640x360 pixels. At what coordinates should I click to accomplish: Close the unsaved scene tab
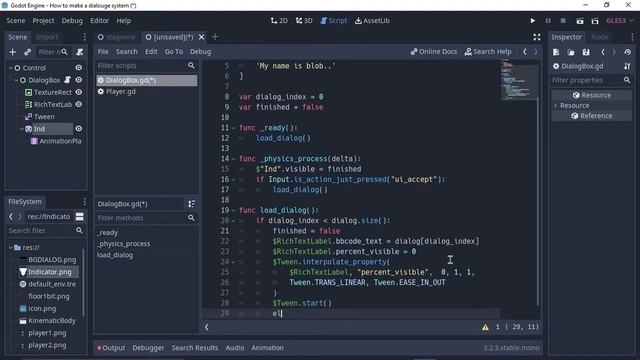pyautogui.click(x=202, y=37)
